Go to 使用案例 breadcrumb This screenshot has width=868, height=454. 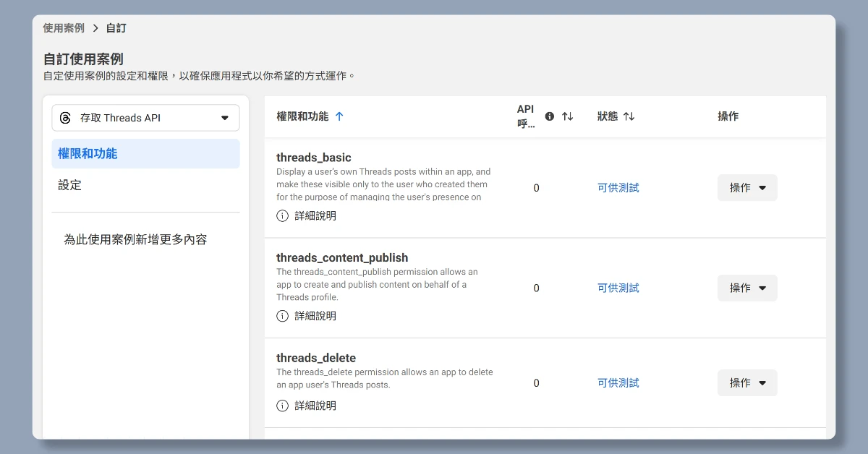[64, 28]
